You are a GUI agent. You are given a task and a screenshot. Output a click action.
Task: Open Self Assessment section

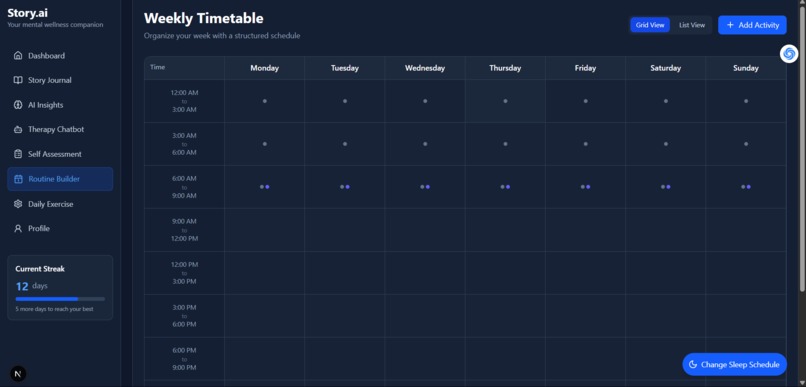[x=60, y=154]
